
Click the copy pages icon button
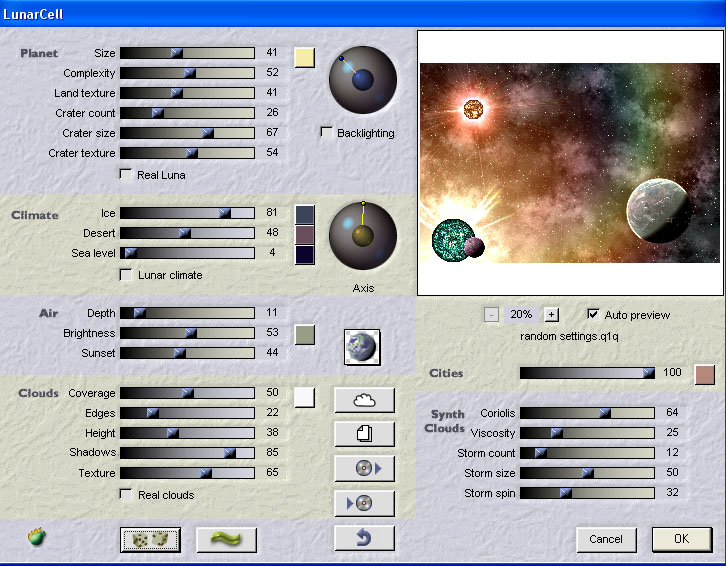point(364,434)
